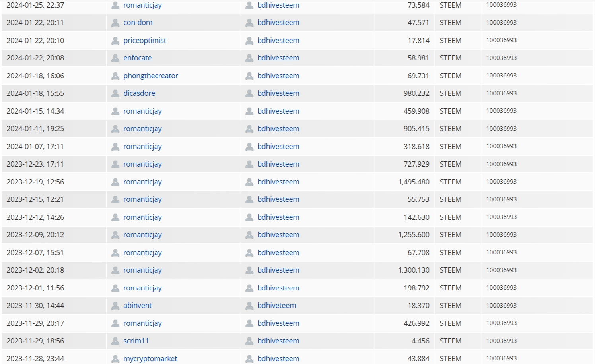Screen dimensions: 595x364
Task: Click the avatar icon beside enfocate
Action: click(x=115, y=58)
